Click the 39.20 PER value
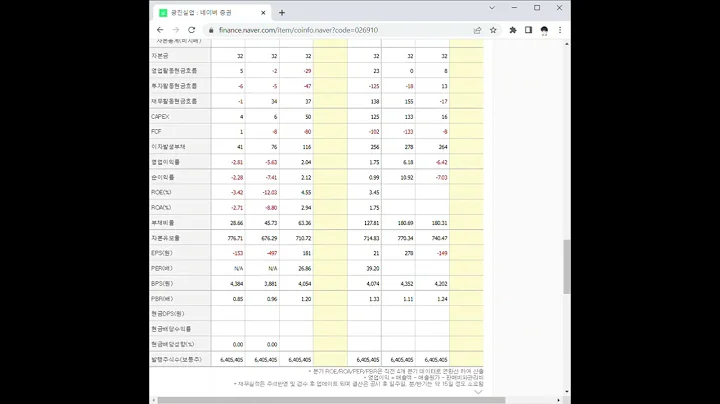This screenshot has height=404, width=720. [373, 269]
